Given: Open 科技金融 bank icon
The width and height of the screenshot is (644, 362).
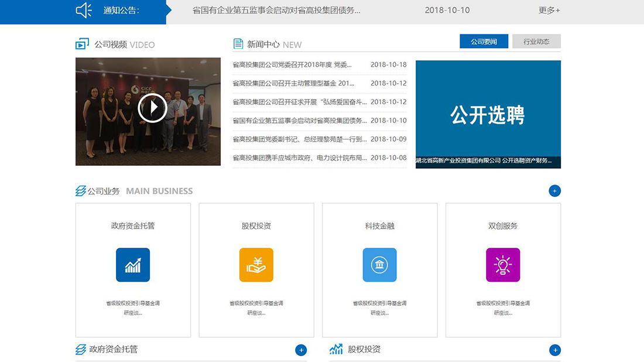Looking at the screenshot, I should (x=379, y=265).
